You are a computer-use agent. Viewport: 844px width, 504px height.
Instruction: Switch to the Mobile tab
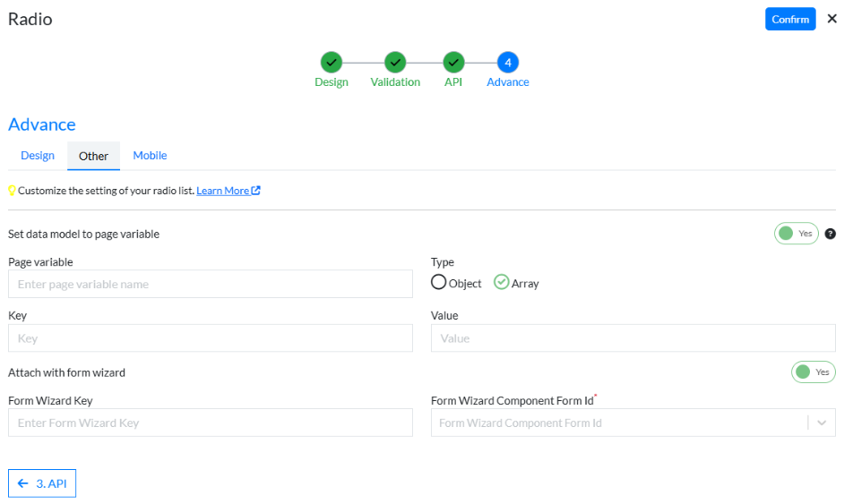click(150, 156)
